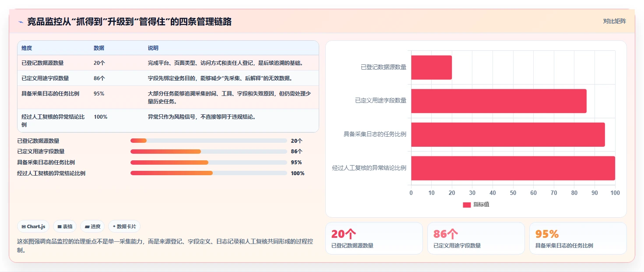This screenshot has height=272, width=644.
Task: Click the 数据 table column header
Action: point(99,48)
